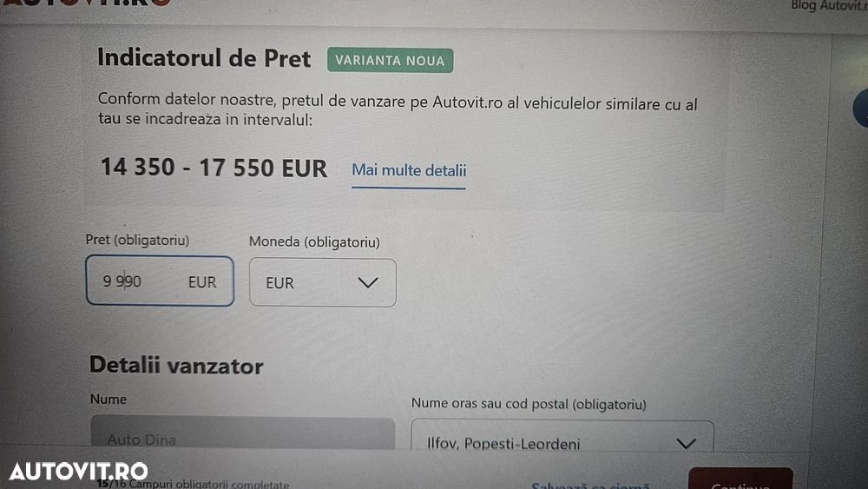Open the Blog Autovit.ro link
The image size is (868, 489).
[x=829, y=5]
